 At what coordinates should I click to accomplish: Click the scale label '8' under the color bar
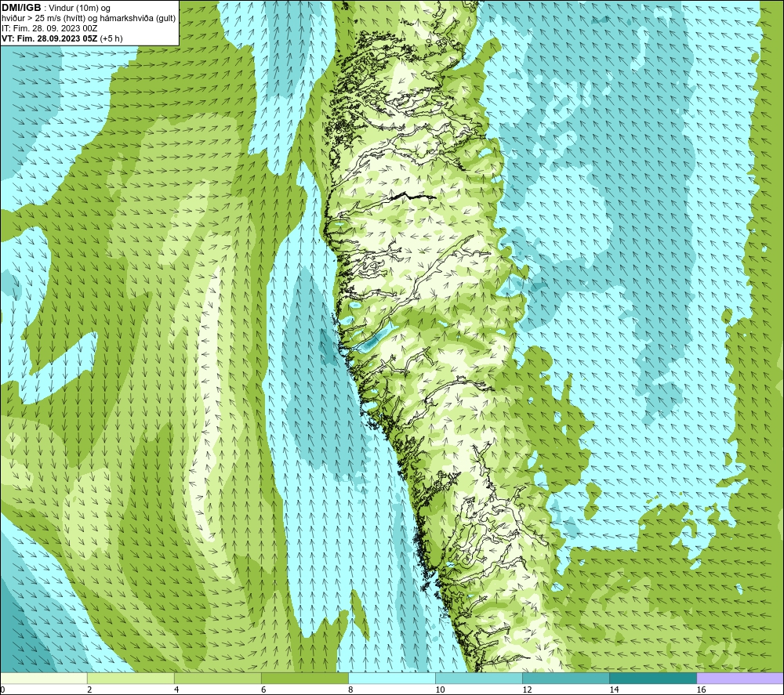pos(350,690)
